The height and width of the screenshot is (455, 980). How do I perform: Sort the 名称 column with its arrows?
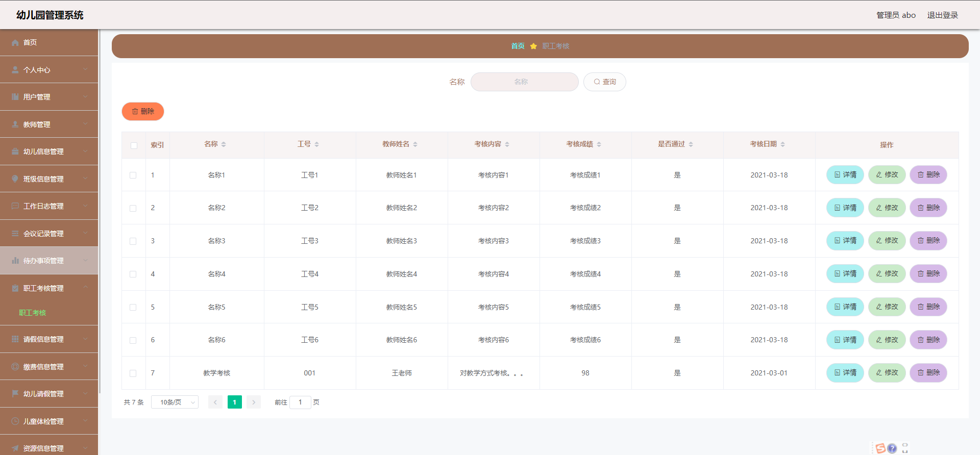pyautogui.click(x=224, y=144)
